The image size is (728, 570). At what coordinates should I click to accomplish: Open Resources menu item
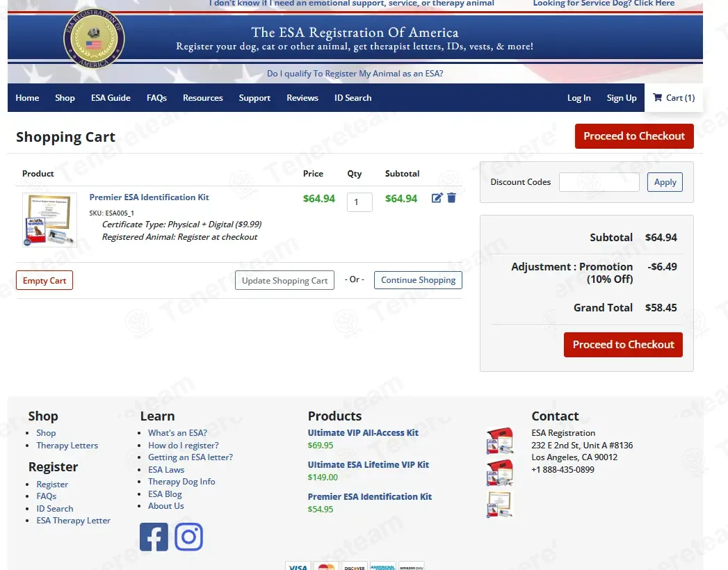(203, 98)
